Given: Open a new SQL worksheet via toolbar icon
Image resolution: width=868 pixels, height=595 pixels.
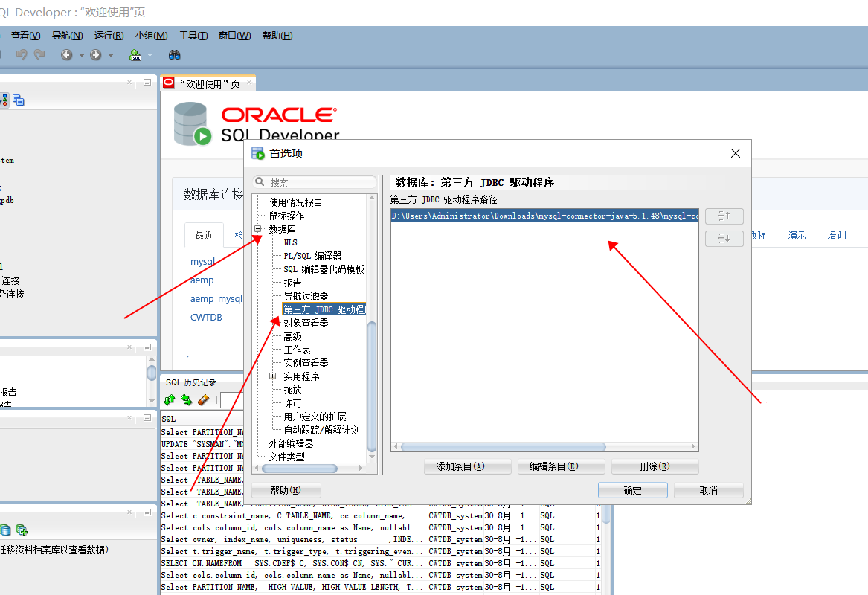Looking at the screenshot, I should coord(135,55).
